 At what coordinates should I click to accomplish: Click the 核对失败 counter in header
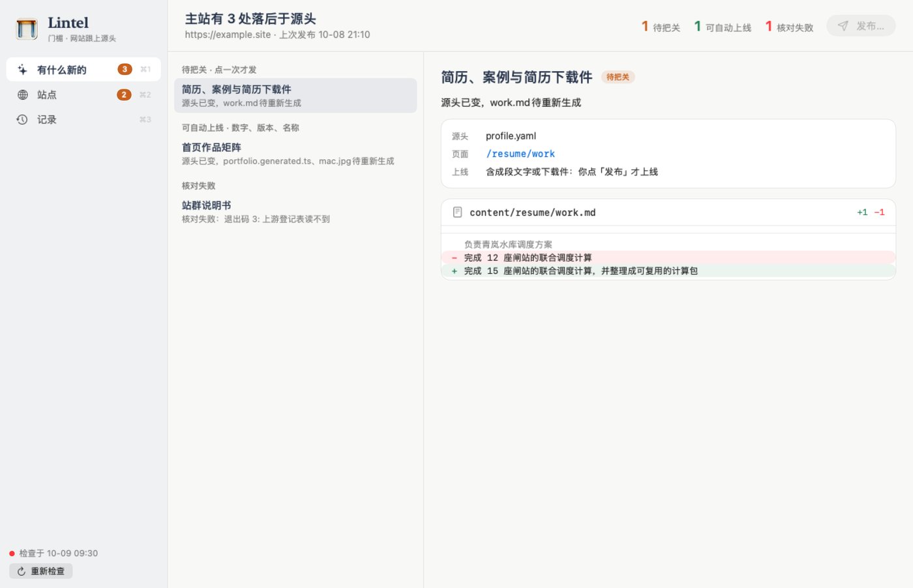pos(789,27)
